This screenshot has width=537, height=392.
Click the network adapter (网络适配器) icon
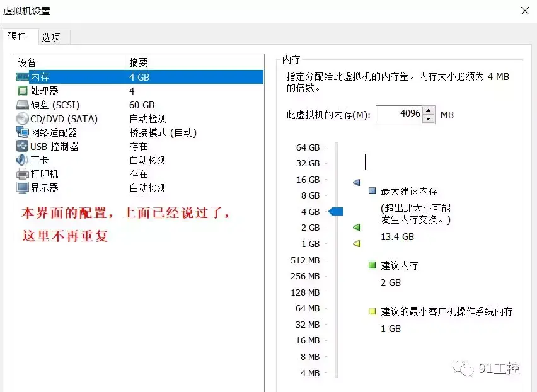point(23,132)
